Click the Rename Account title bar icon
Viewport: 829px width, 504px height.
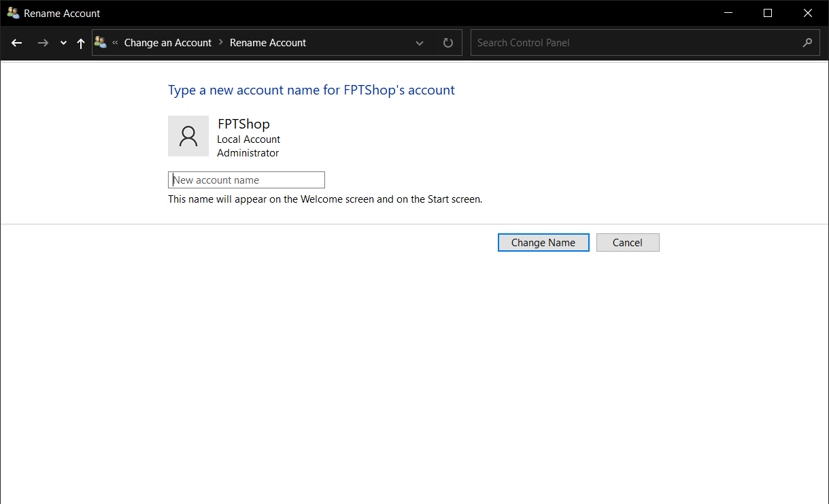[13, 13]
